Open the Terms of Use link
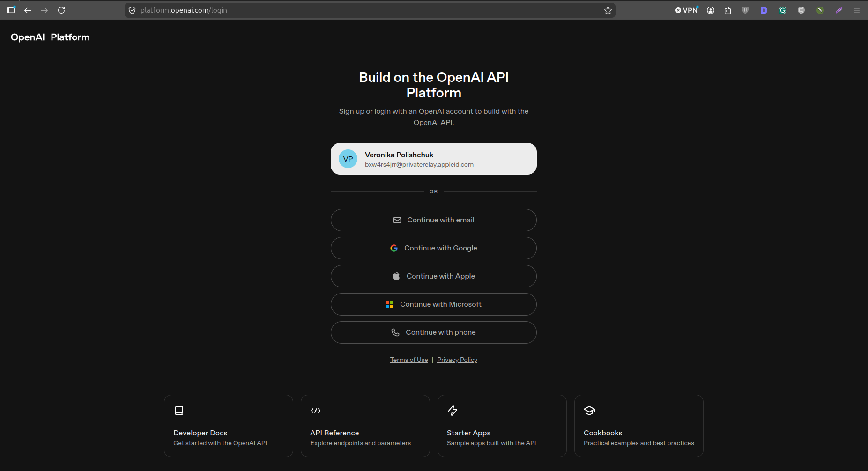 click(409, 360)
